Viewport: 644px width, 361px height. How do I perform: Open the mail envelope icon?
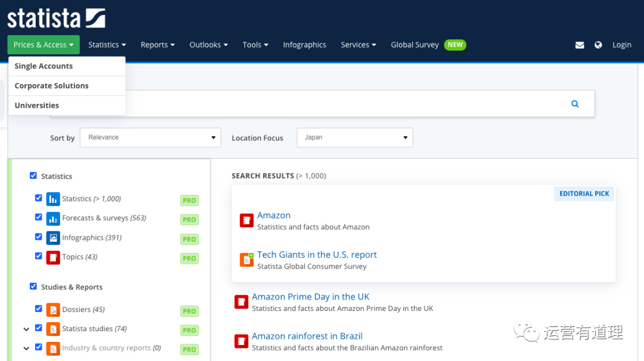click(x=580, y=45)
